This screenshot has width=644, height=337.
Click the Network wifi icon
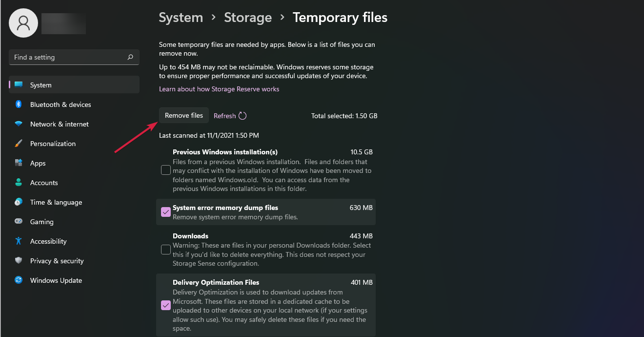[x=19, y=124]
